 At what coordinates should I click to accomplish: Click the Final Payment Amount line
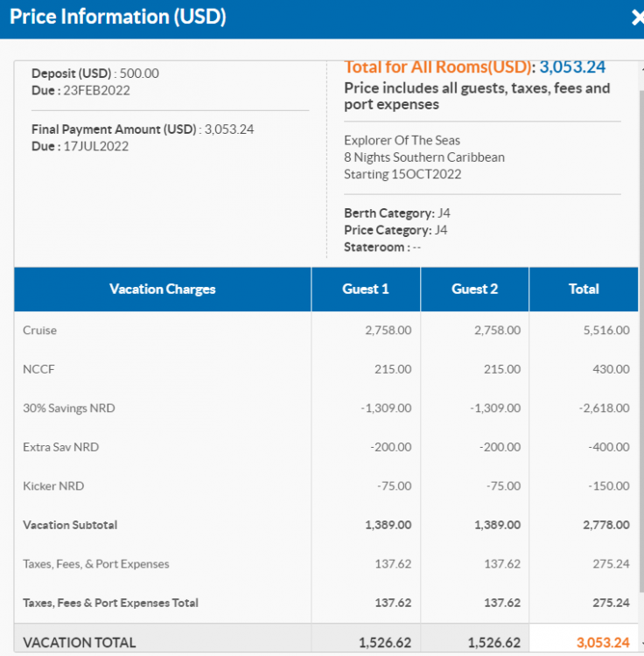(142, 129)
